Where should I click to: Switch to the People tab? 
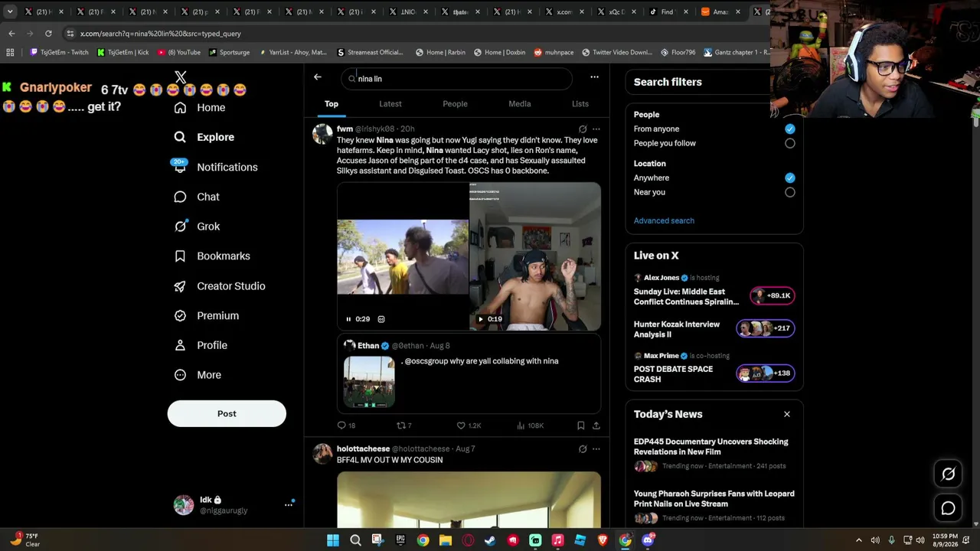[455, 104]
